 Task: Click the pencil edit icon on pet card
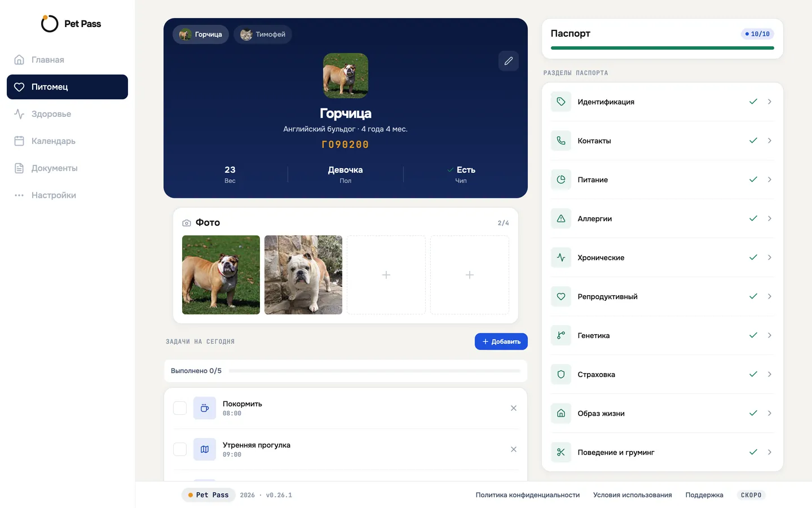coord(508,61)
